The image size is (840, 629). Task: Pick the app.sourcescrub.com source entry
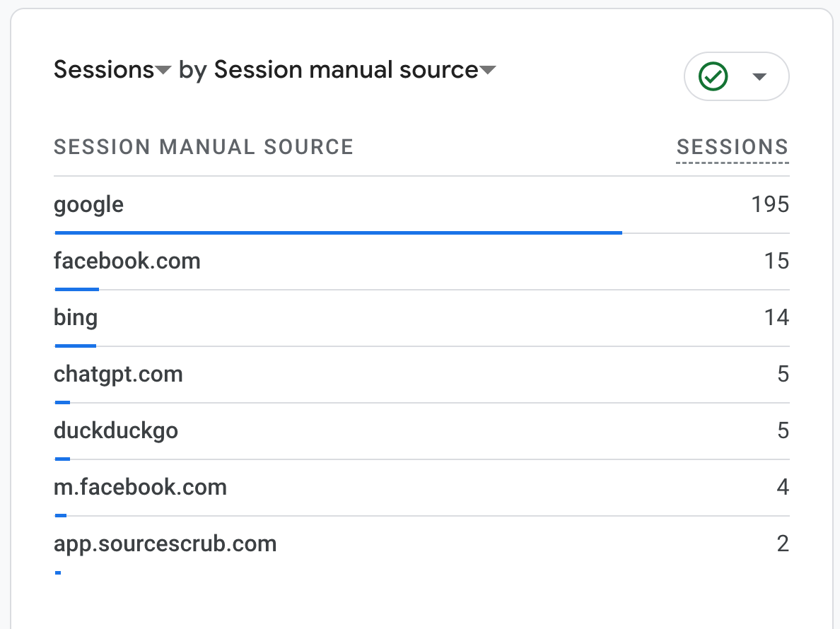(165, 544)
